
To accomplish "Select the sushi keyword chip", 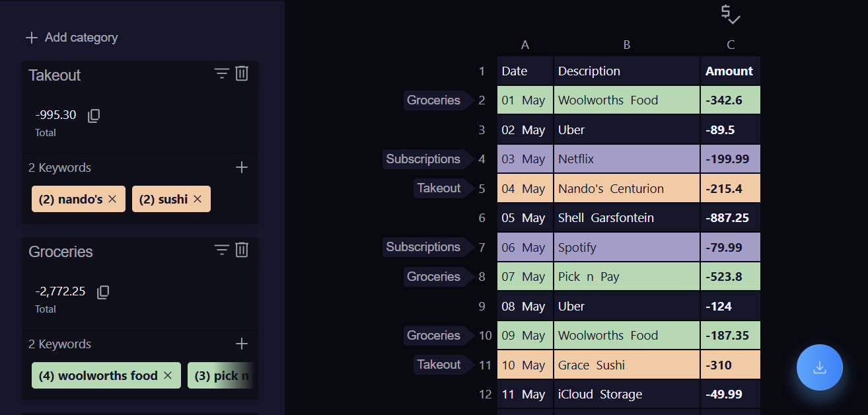I will click(171, 199).
